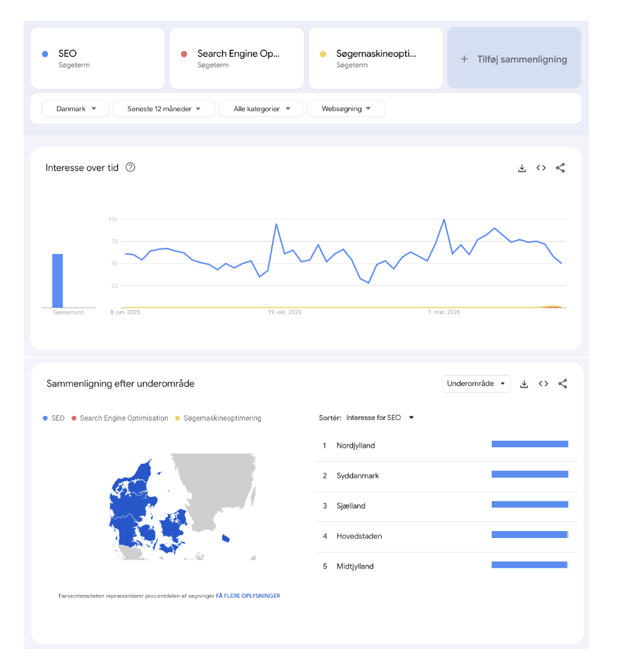Screen dimensions: 623x672
Task: Click Søgemaskineoptimering in map legend
Action: pos(219,419)
